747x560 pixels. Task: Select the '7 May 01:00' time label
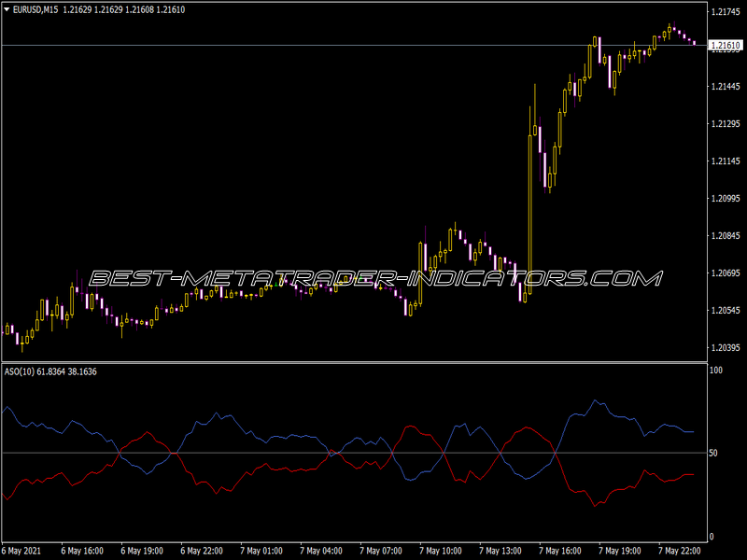(x=261, y=551)
